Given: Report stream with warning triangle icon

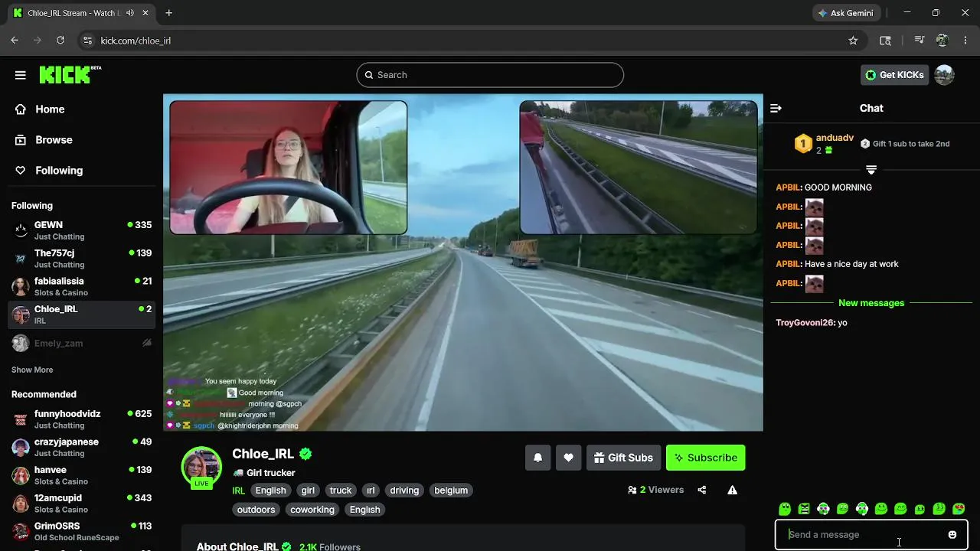Looking at the screenshot, I should (732, 490).
